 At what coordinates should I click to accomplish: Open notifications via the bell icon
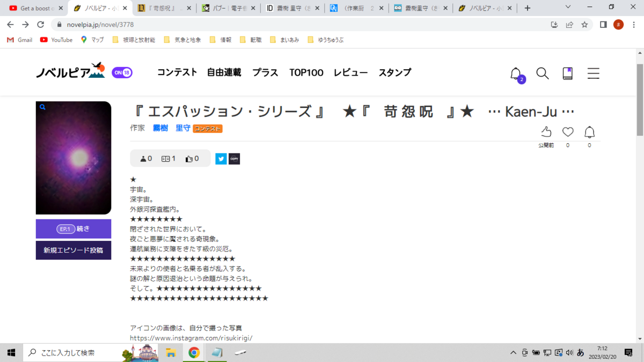point(515,73)
